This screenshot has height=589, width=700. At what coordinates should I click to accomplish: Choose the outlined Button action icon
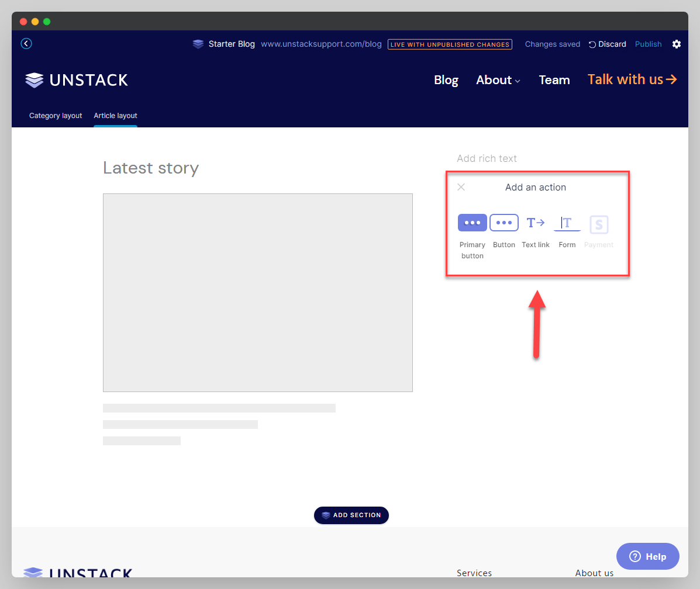(504, 223)
